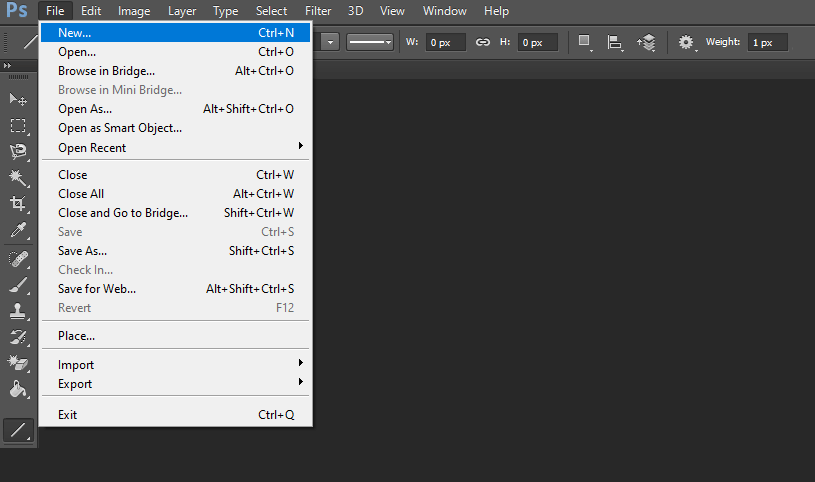Open the stroke width dropdown arrow
The height and width of the screenshot is (482, 815).
pos(330,42)
